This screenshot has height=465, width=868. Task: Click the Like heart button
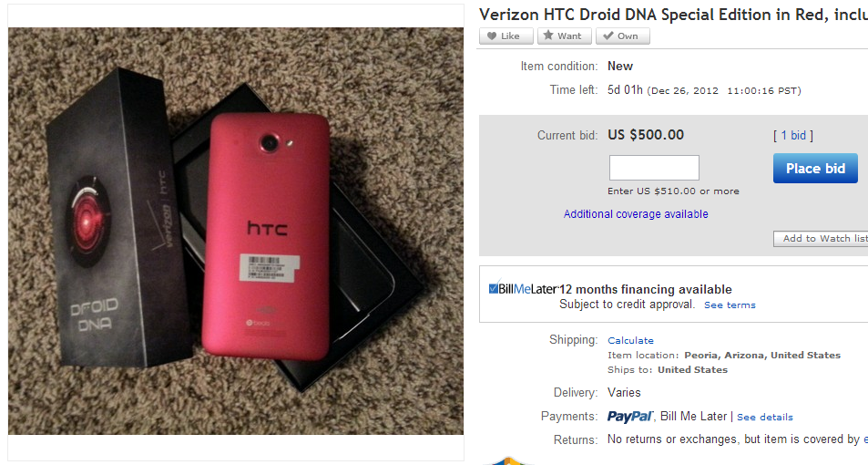[x=505, y=36]
